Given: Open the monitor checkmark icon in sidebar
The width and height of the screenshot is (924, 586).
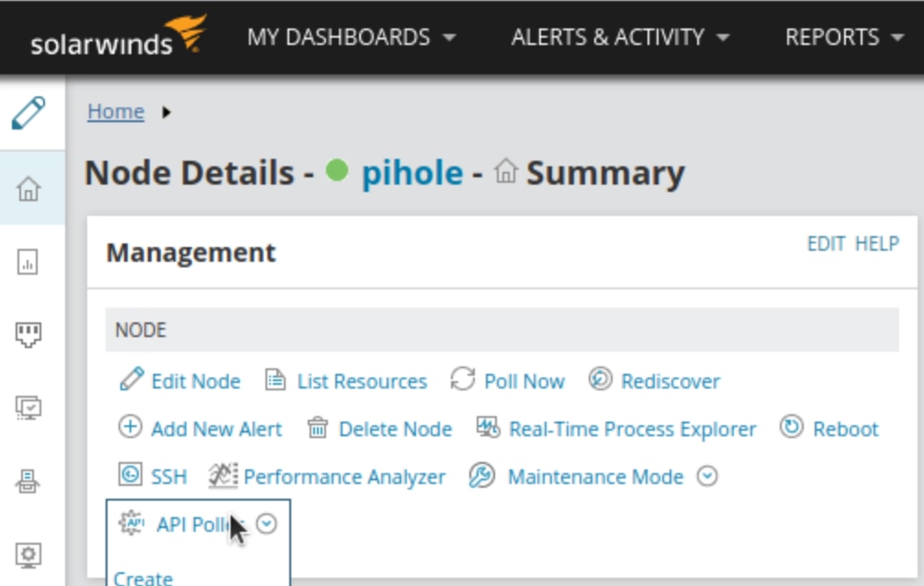Looking at the screenshot, I should [28, 408].
